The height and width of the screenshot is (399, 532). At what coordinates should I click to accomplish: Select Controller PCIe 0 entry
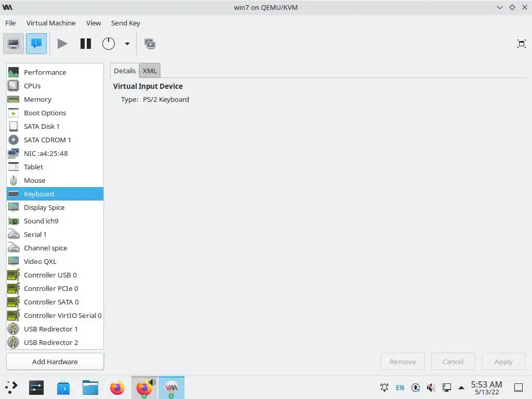pos(55,288)
